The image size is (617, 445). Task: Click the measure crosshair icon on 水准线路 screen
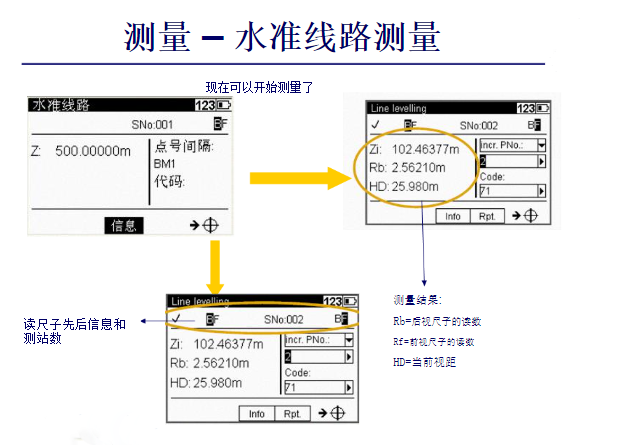(211, 226)
